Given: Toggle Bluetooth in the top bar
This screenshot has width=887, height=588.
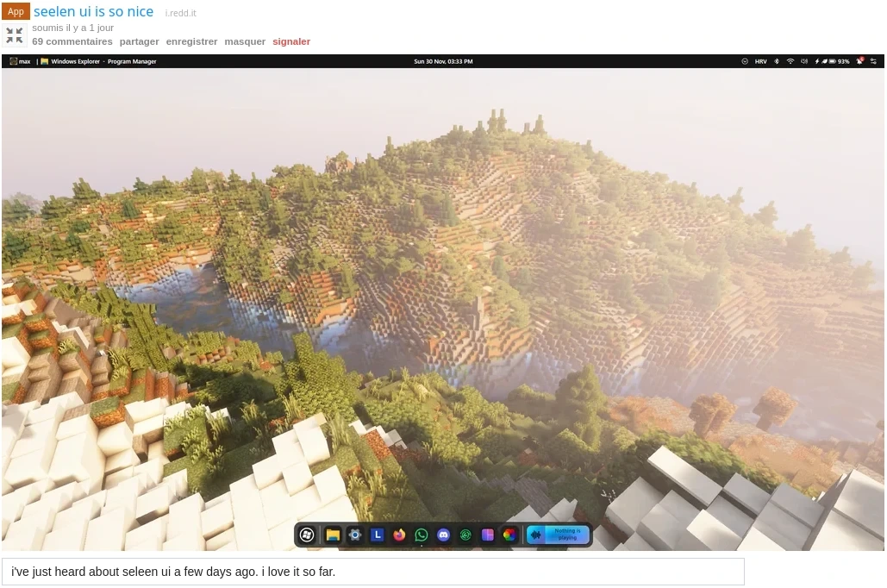Looking at the screenshot, I should 776,61.
